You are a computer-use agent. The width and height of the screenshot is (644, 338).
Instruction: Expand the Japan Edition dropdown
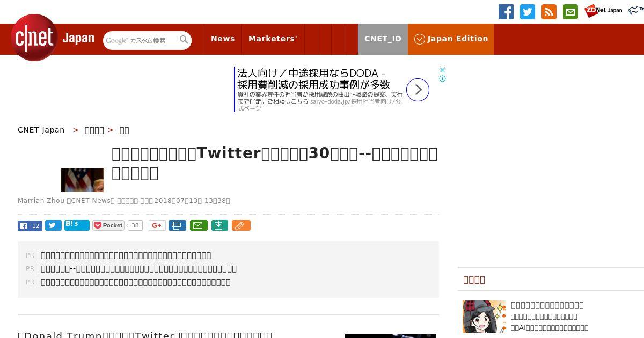click(x=451, y=39)
